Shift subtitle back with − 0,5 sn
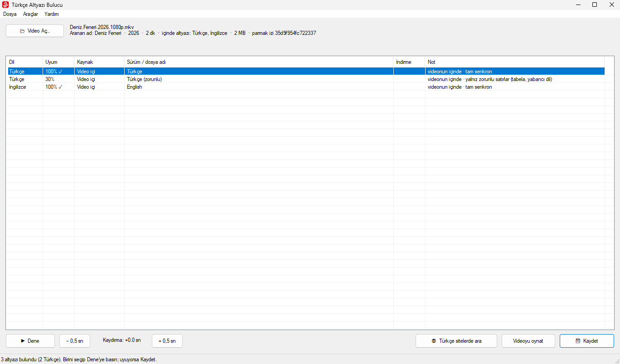Screen dimensions: 620x364 coord(75,341)
